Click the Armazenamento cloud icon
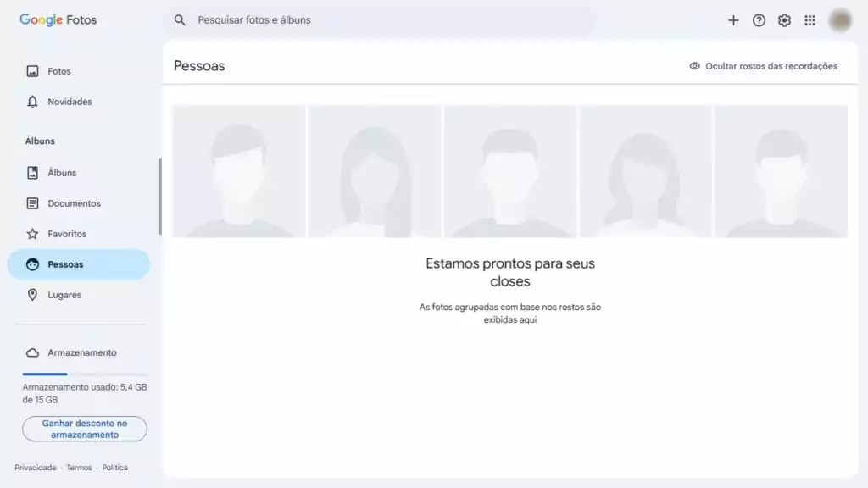Image resolution: width=868 pixels, height=488 pixels. pyautogui.click(x=33, y=353)
